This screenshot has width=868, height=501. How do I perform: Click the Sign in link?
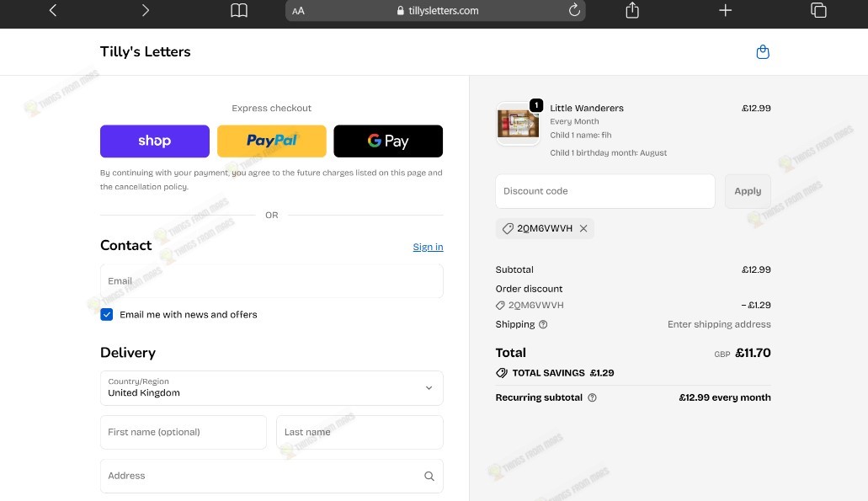pos(428,247)
